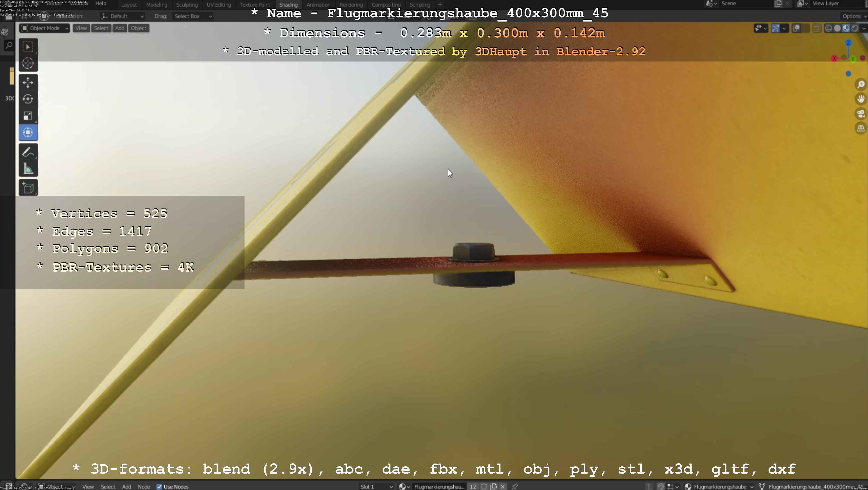Unlink material with the X icon
The image size is (868, 490).
point(502,486)
